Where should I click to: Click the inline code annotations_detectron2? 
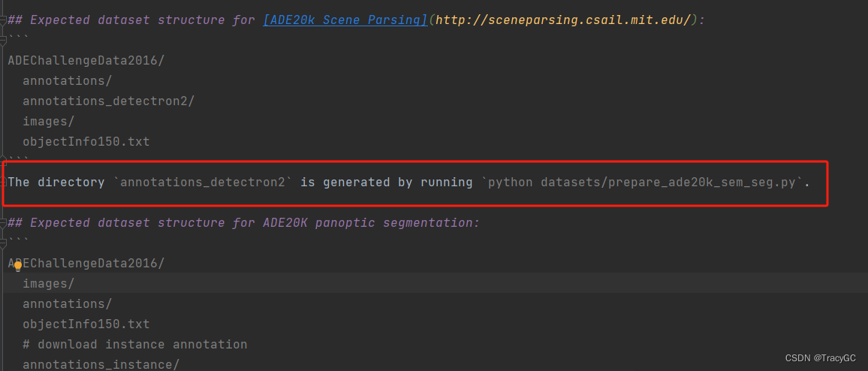(x=202, y=182)
